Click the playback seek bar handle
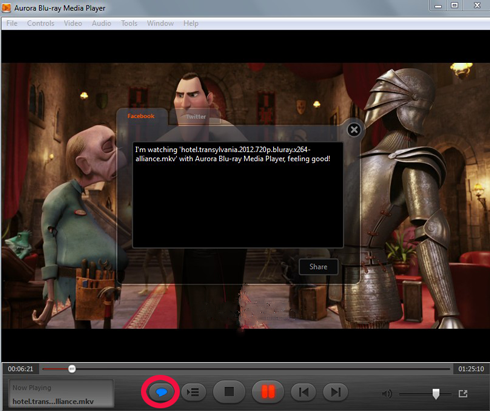Image resolution: width=490 pixels, height=411 pixels. [72, 369]
